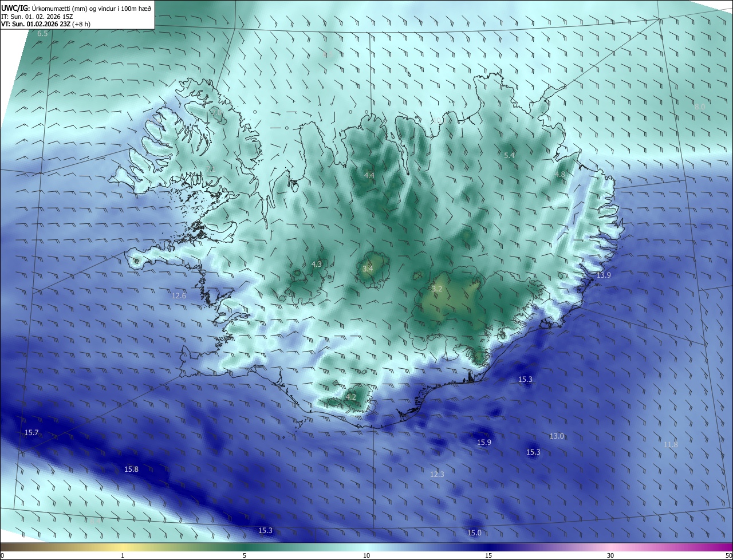Click the 30 tick label on the scale
Screen dimensions: 733x560
point(610,555)
